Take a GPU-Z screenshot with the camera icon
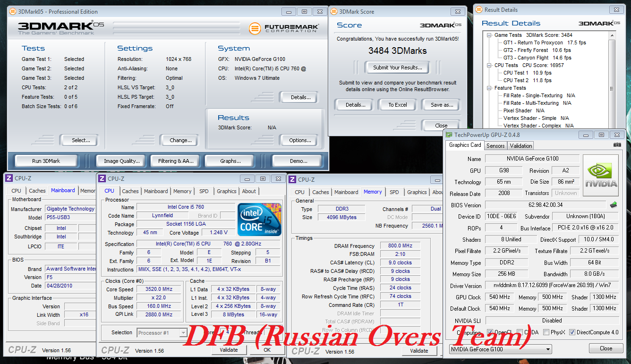This screenshot has height=364, width=631. [x=617, y=145]
